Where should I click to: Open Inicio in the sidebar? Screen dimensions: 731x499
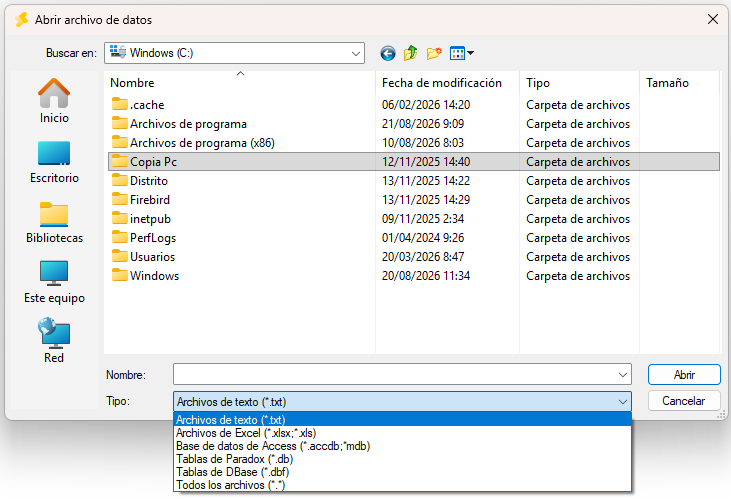(54, 101)
